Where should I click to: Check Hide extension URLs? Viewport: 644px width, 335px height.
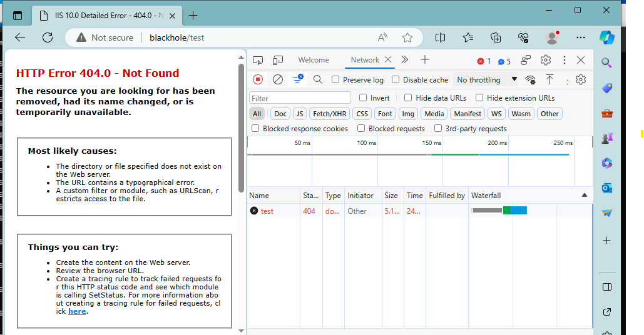point(479,97)
